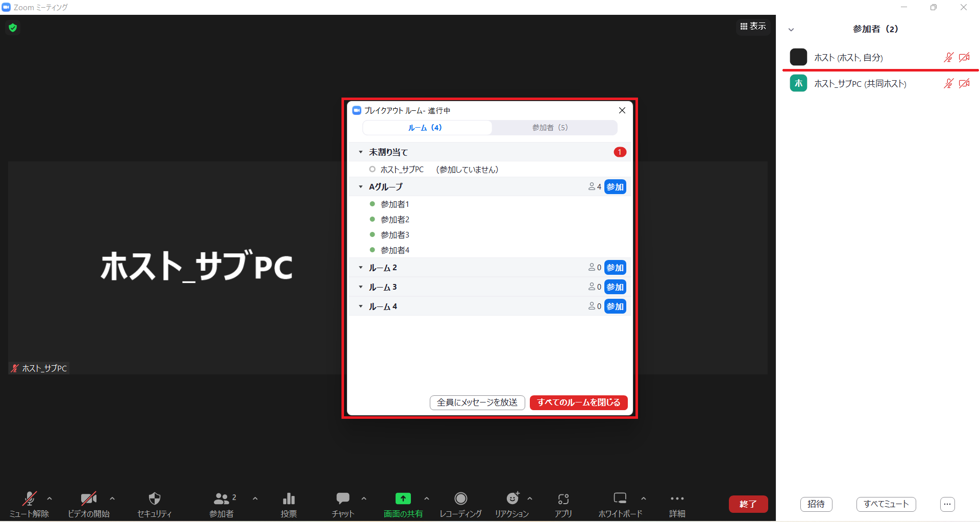Open the Whiteboard (ホワイトボード) icon
The width and height of the screenshot is (980, 522).
[620, 499]
